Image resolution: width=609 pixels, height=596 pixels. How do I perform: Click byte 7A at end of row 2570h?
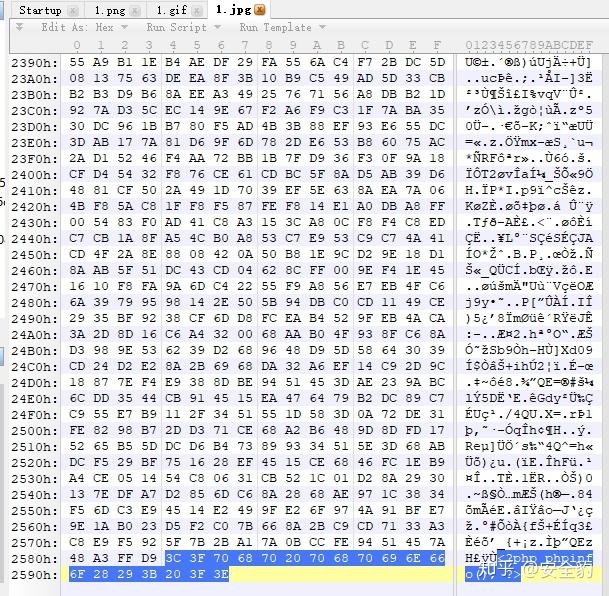[x=437, y=542]
